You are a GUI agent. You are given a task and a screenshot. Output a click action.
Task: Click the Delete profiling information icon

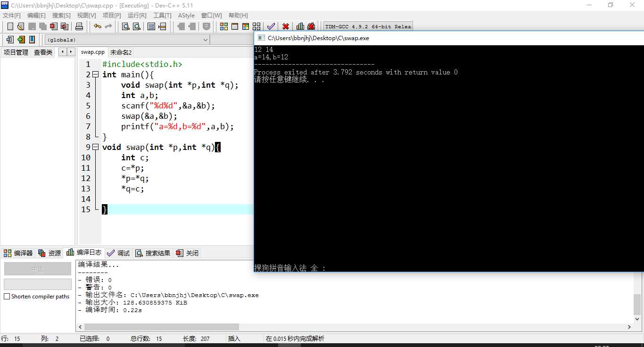(x=311, y=26)
